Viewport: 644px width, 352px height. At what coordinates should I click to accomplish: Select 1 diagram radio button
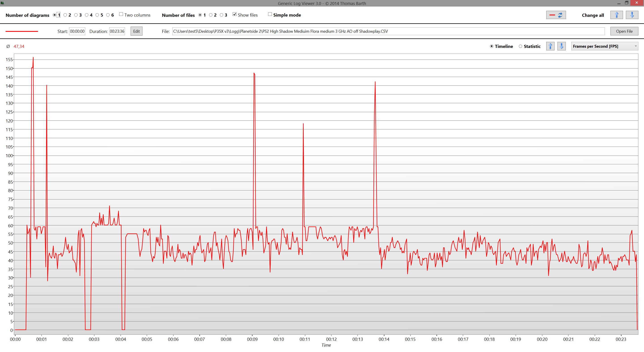(x=55, y=15)
